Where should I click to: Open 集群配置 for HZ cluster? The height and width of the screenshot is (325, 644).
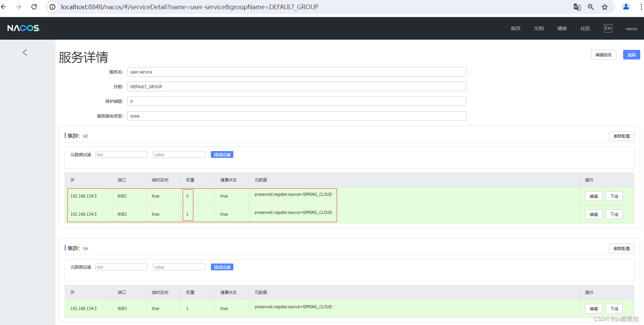621,136
